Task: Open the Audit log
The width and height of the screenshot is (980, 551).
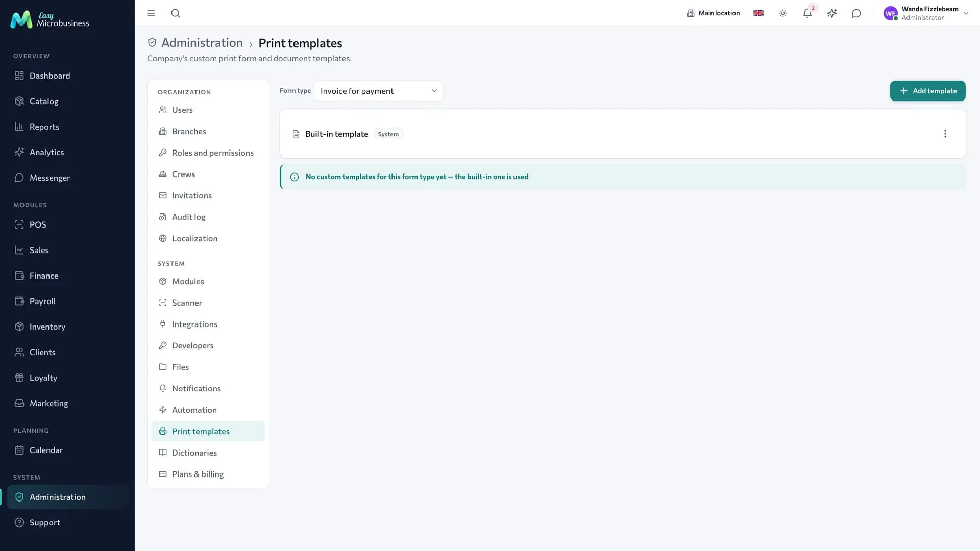Action: pyautogui.click(x=208, y=217)
